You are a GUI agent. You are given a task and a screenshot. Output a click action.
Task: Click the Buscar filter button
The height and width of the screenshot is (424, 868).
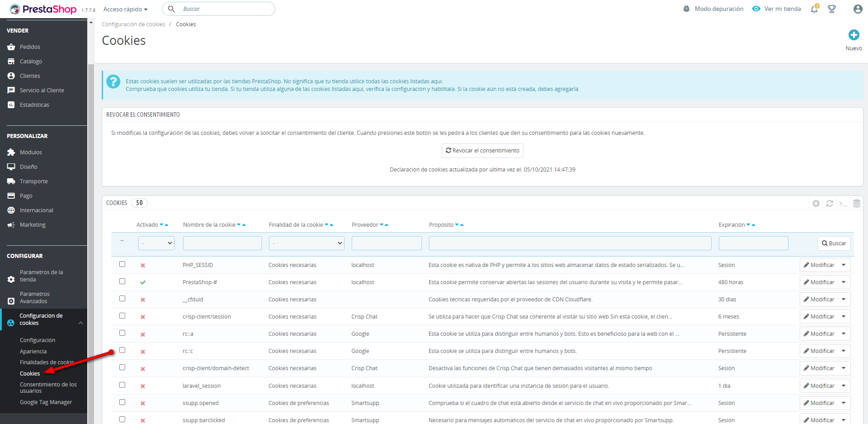point(834,243)
